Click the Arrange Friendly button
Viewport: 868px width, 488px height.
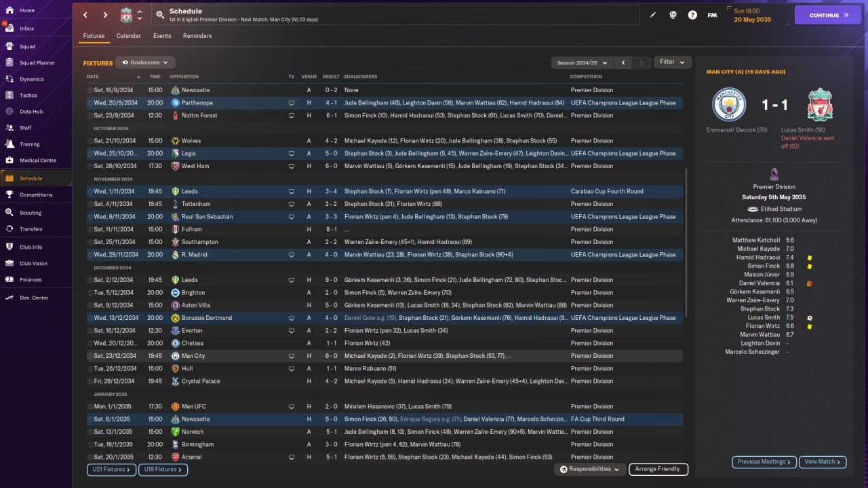(658, 469)
